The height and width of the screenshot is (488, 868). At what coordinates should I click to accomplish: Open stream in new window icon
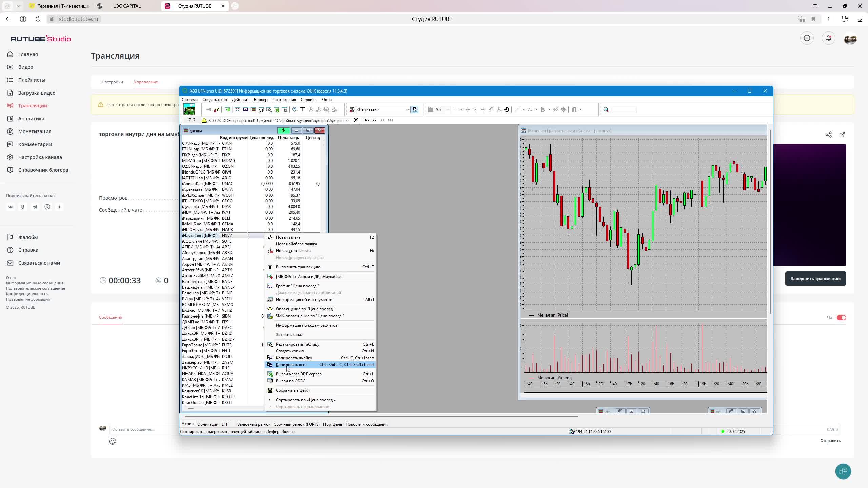pyautogui.click(x=842, y=135)
